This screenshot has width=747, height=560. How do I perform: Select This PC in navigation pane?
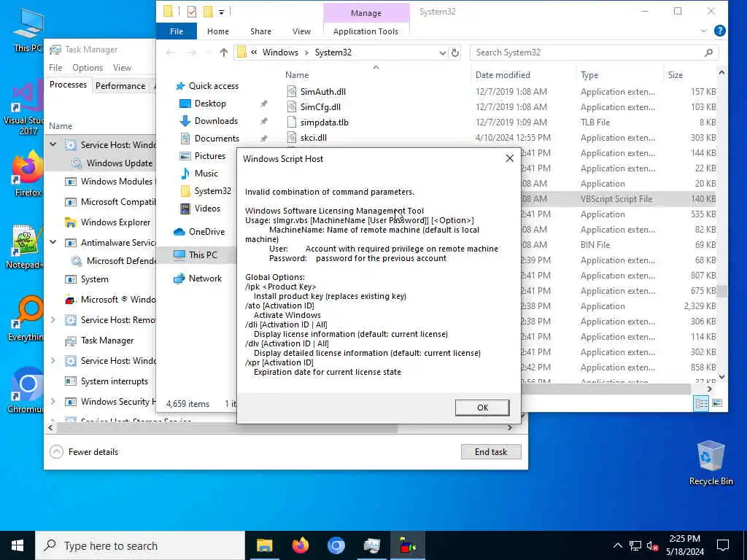203,254
